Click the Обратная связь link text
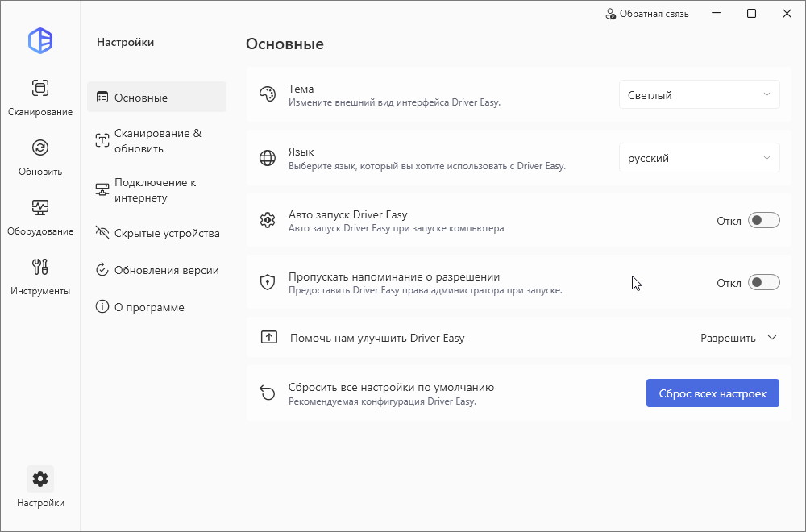This screenshot has width=806, height=532. coord(654,14)
